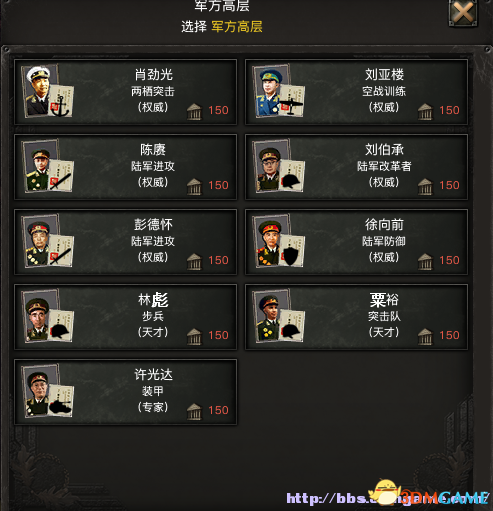Select 刘亚楼's blue-uniform portrait
This screenshot has width=493, height=511.
pyautogui.click(x=269, y=91)
